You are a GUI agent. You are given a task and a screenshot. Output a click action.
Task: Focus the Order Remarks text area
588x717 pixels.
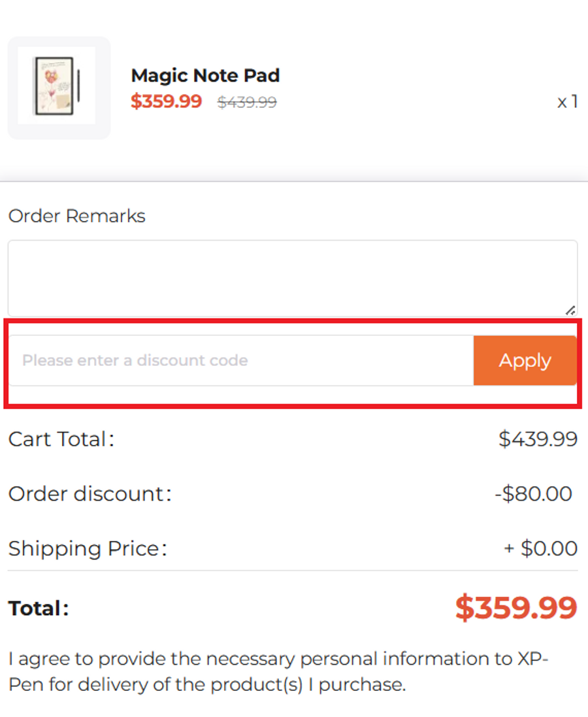click(292, 278)
